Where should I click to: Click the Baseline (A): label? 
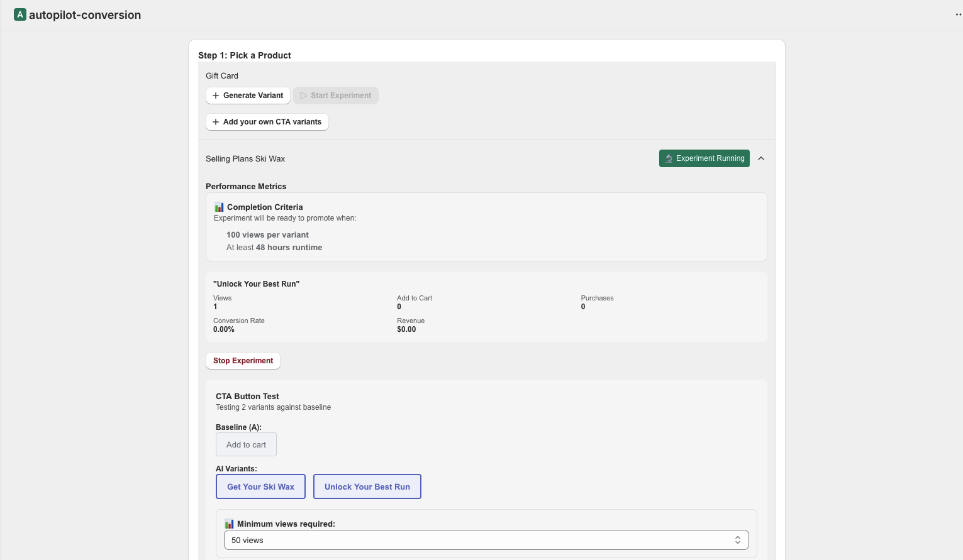point(238,427)
